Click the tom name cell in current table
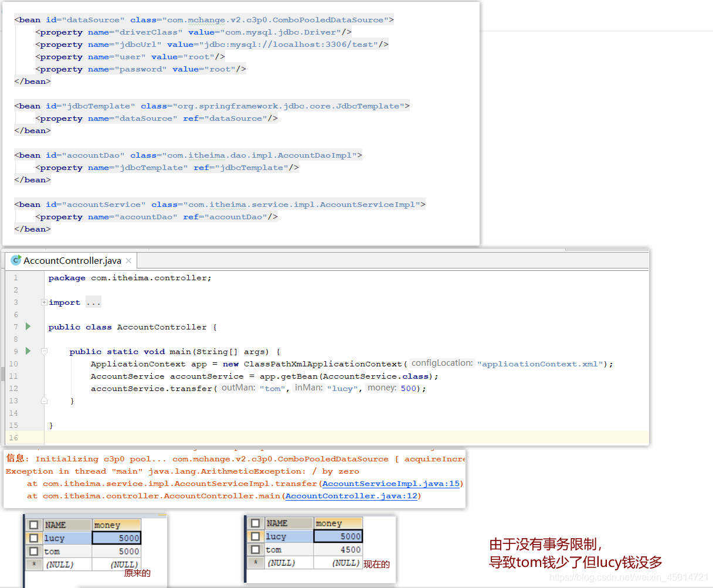713x588 pixels. pos(289,549)
